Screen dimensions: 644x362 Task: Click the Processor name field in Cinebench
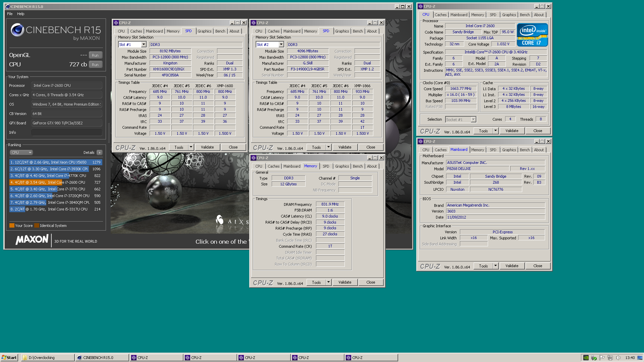pos(67,85)
